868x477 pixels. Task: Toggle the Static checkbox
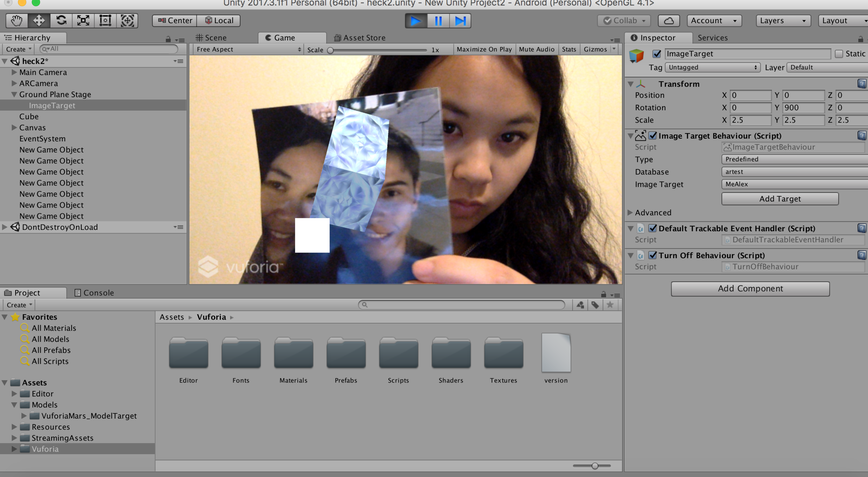click(x=839, y=54)
